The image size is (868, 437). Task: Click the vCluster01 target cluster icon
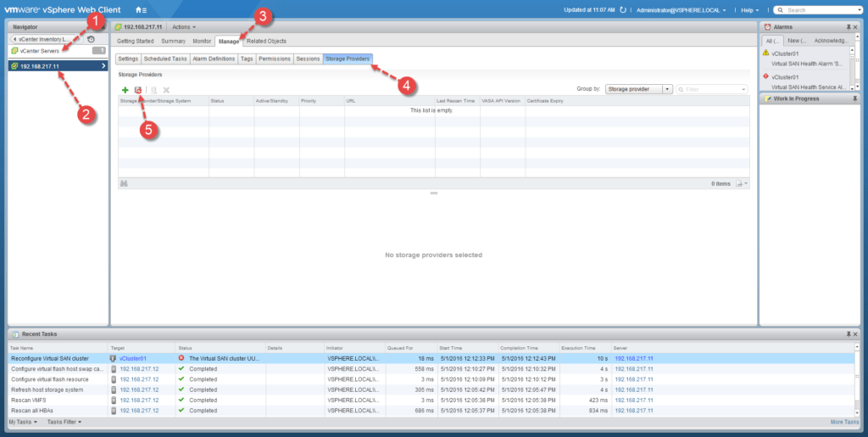click(114, 358)
